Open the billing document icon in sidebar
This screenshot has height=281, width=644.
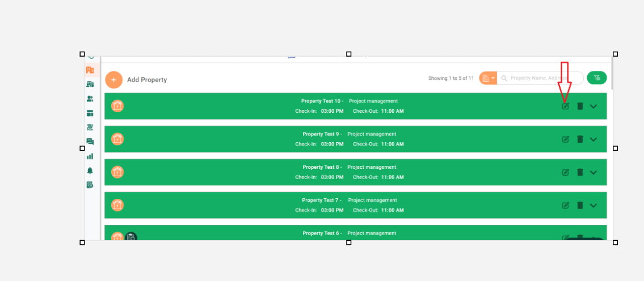coord(90,185)
